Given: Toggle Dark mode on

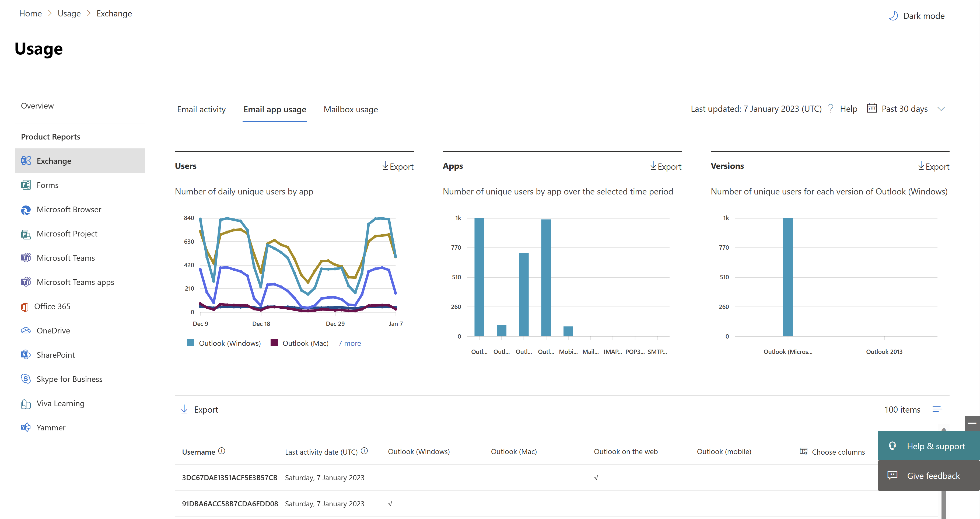Looking at the screenshot, I should coord(916,14).
